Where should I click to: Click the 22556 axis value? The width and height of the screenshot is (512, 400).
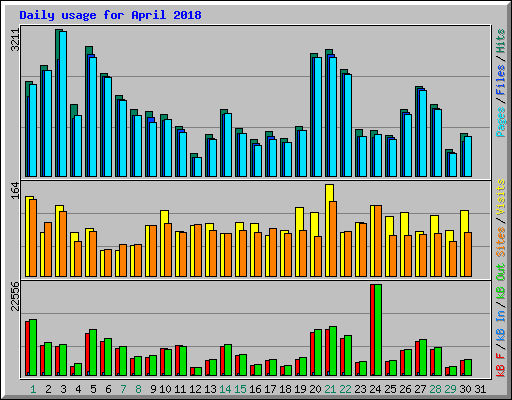16,296
